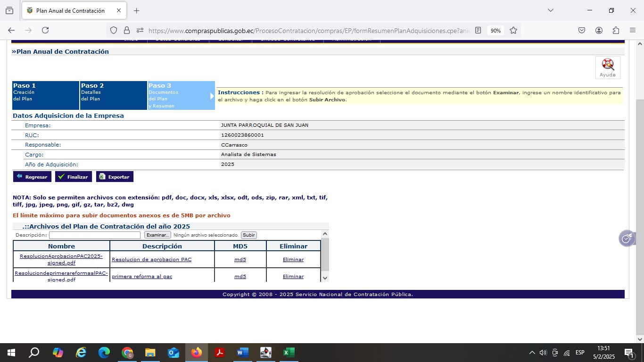Click Eliminar for primera reforma al pac
Viewport: 644px width, 362px height.
[x=293, y=276]
